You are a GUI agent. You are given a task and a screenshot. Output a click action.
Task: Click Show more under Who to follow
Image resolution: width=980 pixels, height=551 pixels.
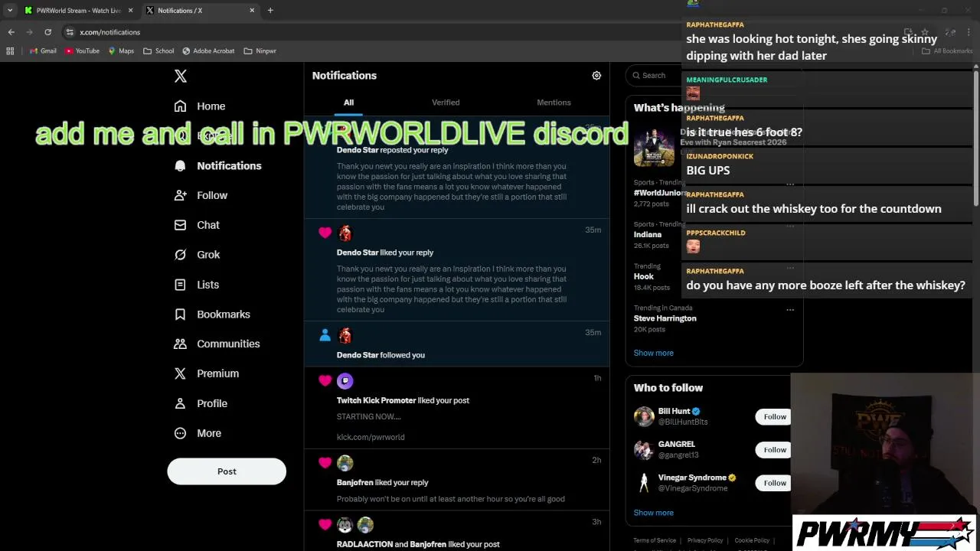[653, 513]
